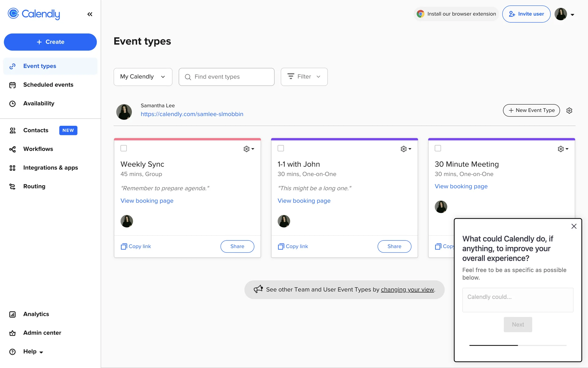Click the blue Create button
588x368 pixels.
coord(50,42)
